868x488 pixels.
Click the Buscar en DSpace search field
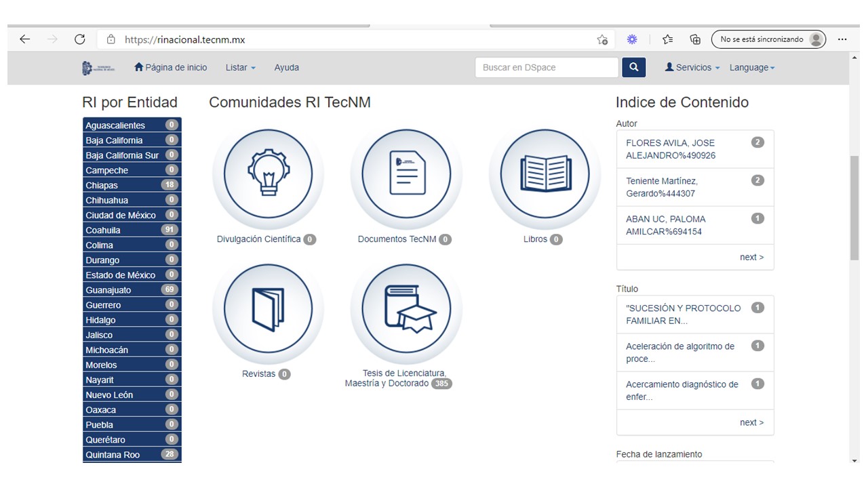tap(547, 68)
